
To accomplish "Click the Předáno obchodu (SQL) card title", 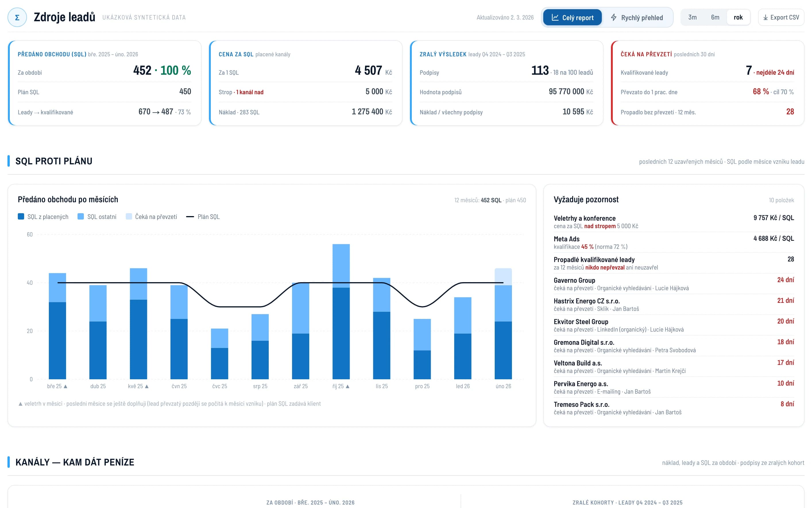I will pyautogui.click(x=52, y=54).
